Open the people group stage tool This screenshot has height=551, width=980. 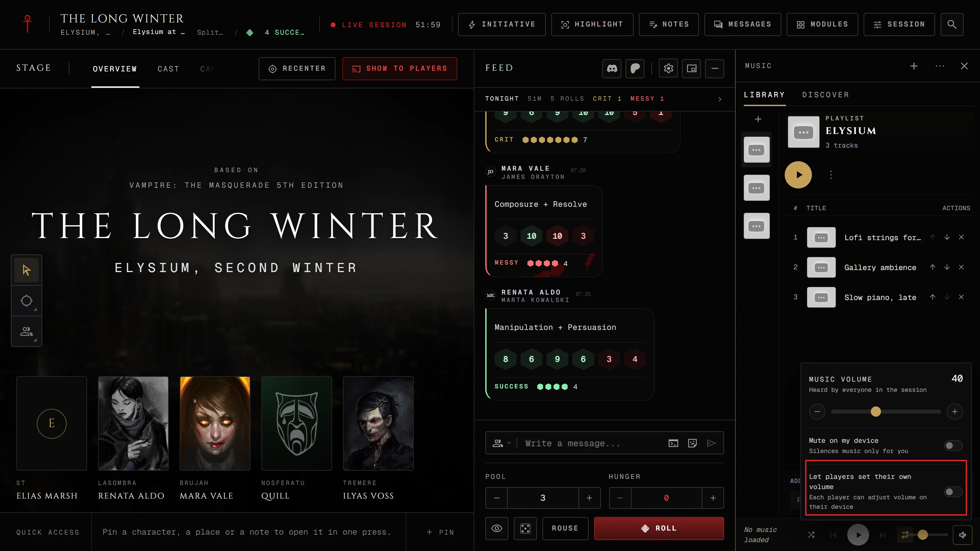(27, 331)
